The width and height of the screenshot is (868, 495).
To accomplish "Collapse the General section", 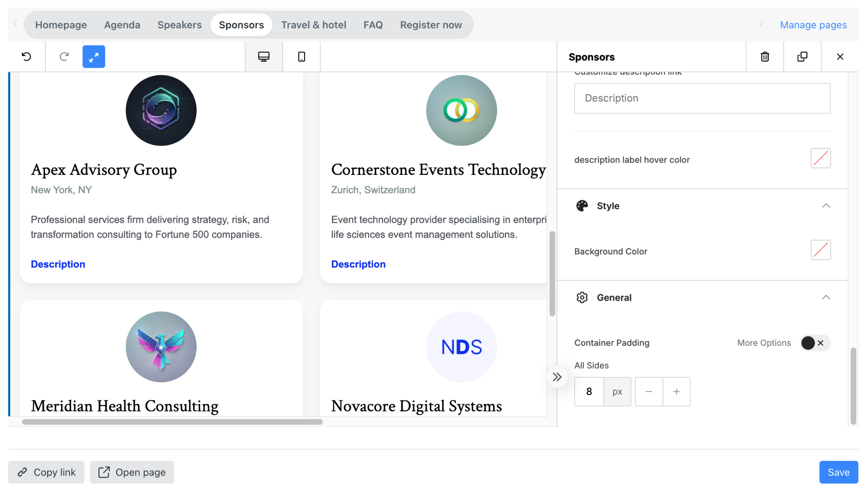I will (x=826, y=298).
